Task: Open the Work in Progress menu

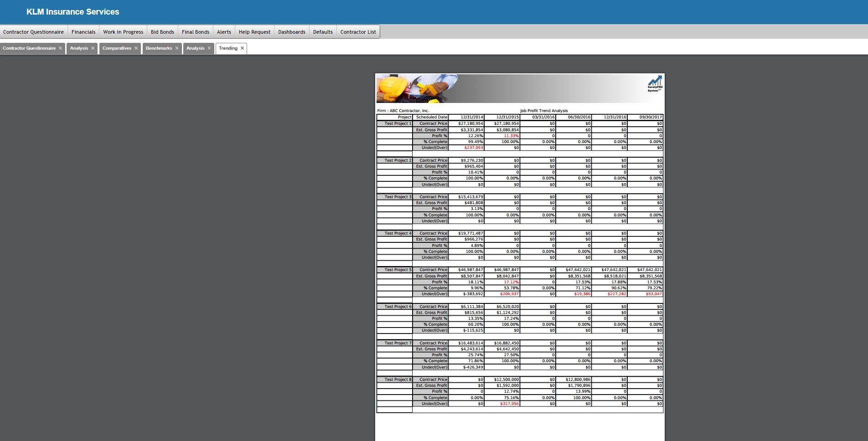Action: 123,32
